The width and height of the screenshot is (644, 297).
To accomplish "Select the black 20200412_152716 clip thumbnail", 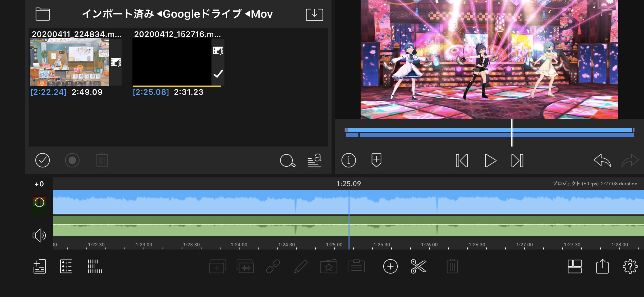I will (172, 62).
